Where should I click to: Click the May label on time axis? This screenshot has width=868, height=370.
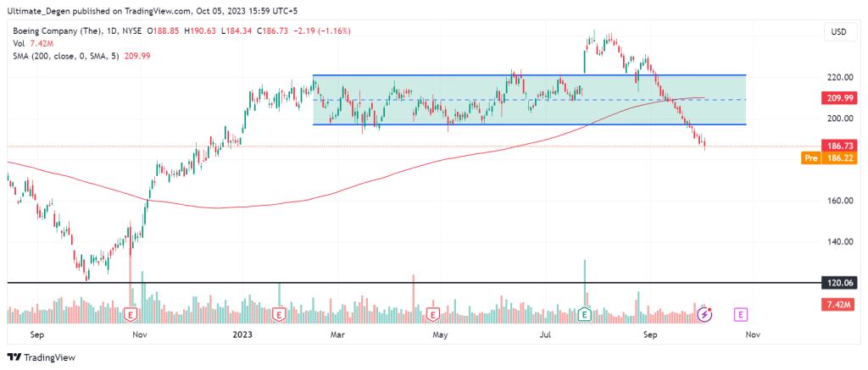(440, 334)
